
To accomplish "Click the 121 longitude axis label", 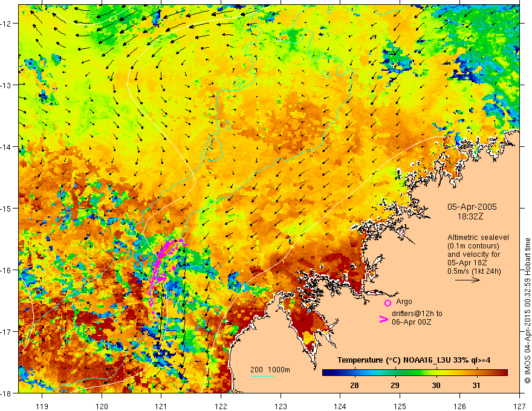I will coord(161,406).
